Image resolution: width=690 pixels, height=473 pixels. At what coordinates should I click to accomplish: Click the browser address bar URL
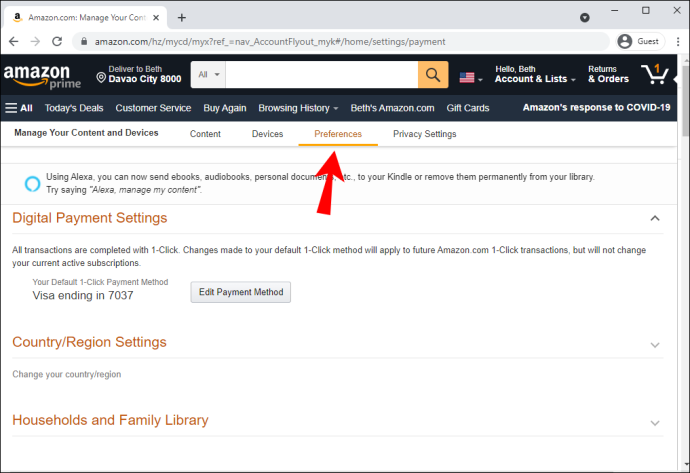tap(270, 41)
